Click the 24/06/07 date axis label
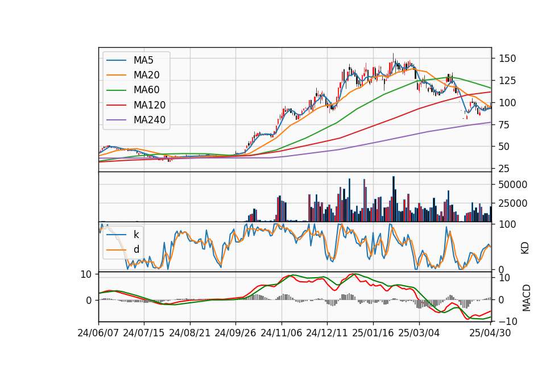546x392 pixels. click(98, 333)
